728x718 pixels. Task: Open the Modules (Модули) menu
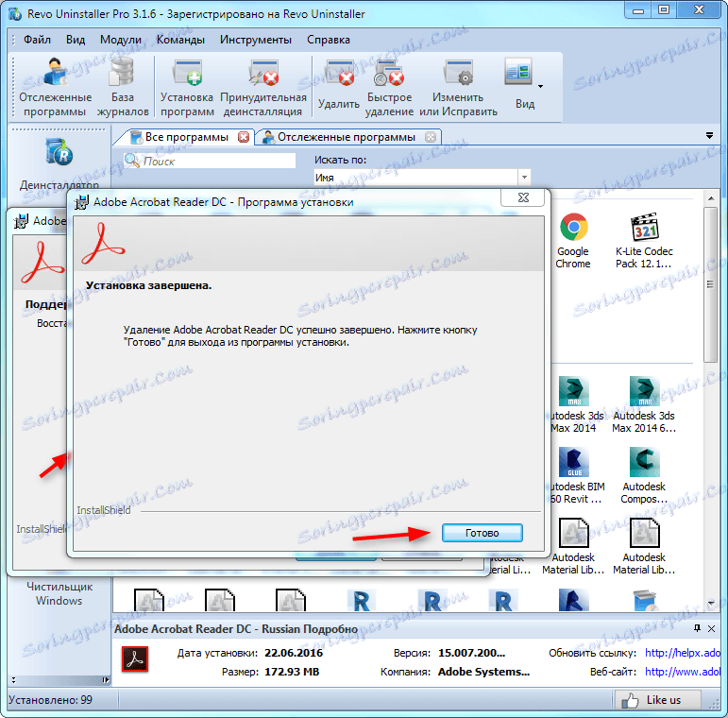point(121,40)
